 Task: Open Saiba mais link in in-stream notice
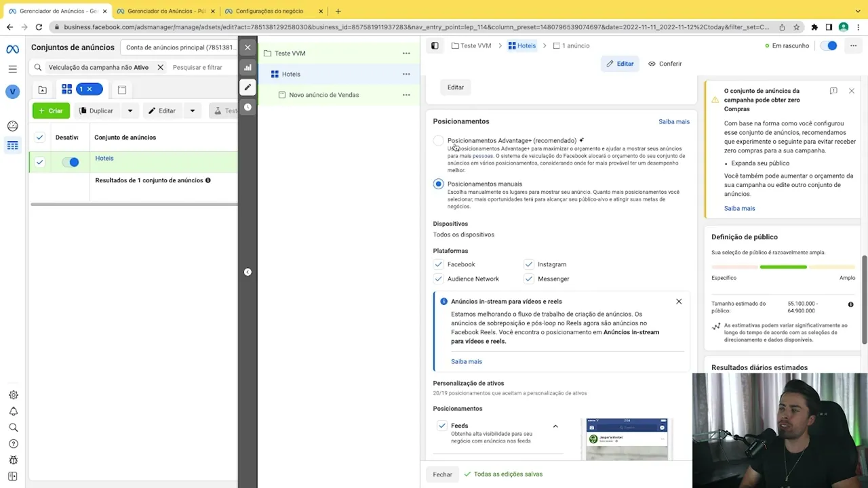(x=467, y=361)
